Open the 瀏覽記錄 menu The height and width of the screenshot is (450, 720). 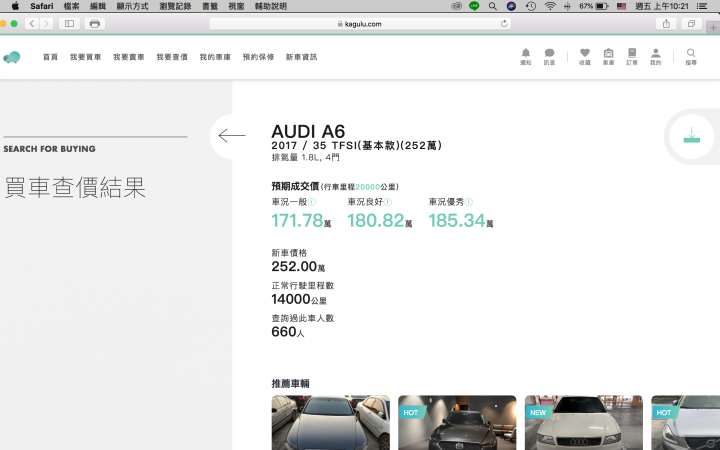(175, 6)
